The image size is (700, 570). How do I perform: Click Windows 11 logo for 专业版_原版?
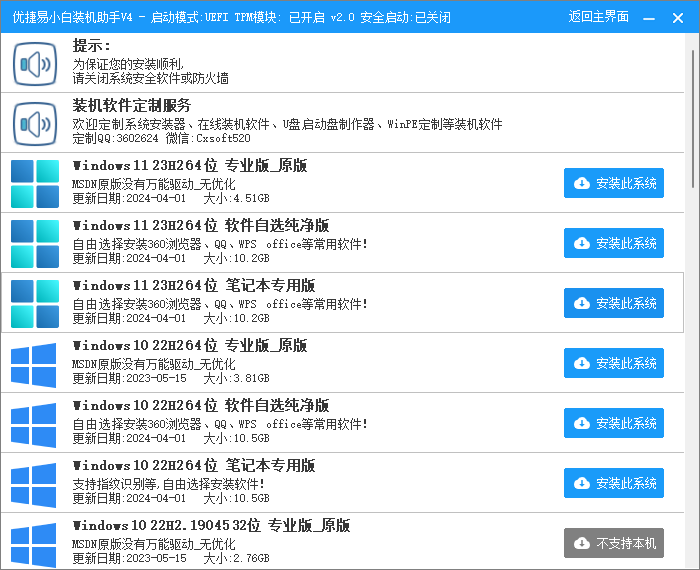pyautogui.click(x=35, y=183)
